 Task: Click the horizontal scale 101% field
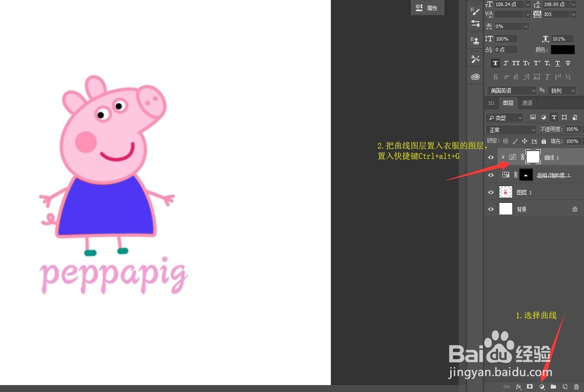tap(562, 38)
